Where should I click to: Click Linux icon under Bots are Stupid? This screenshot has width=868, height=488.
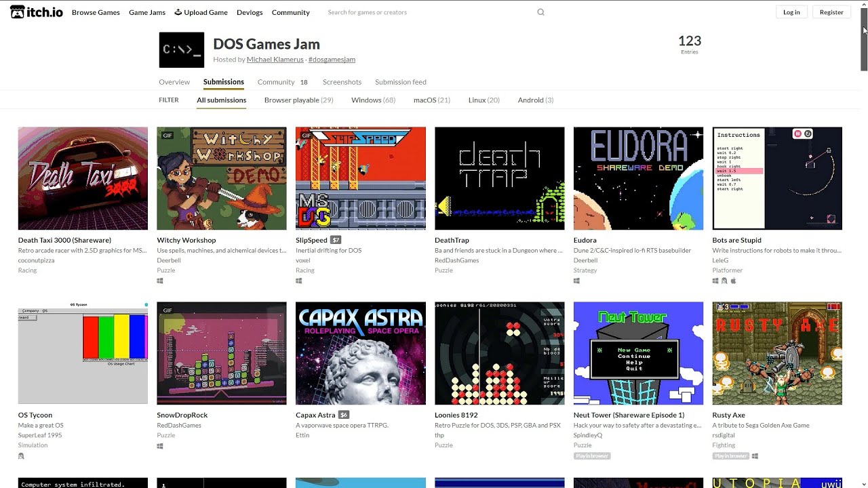click(x=724, y=281)
